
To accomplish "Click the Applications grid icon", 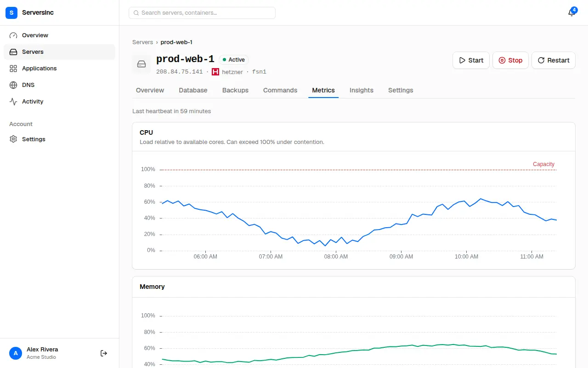I will point(13,69).
